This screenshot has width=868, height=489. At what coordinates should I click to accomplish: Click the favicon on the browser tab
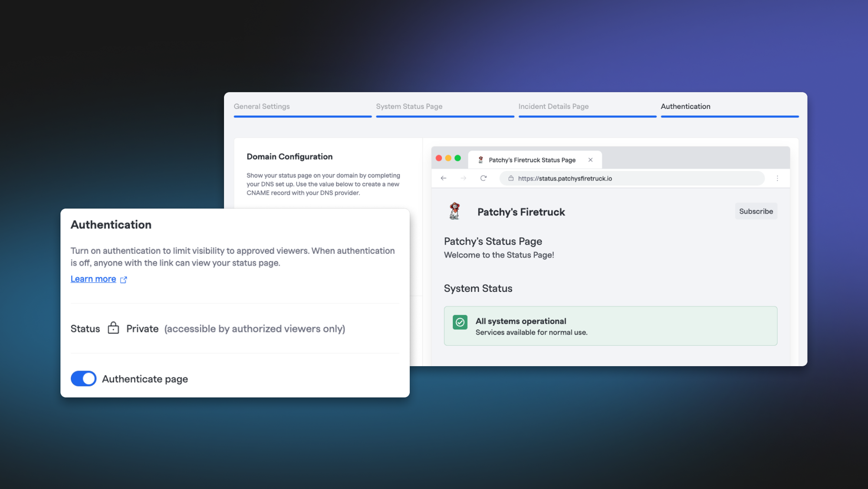click(x=480, y=160)
